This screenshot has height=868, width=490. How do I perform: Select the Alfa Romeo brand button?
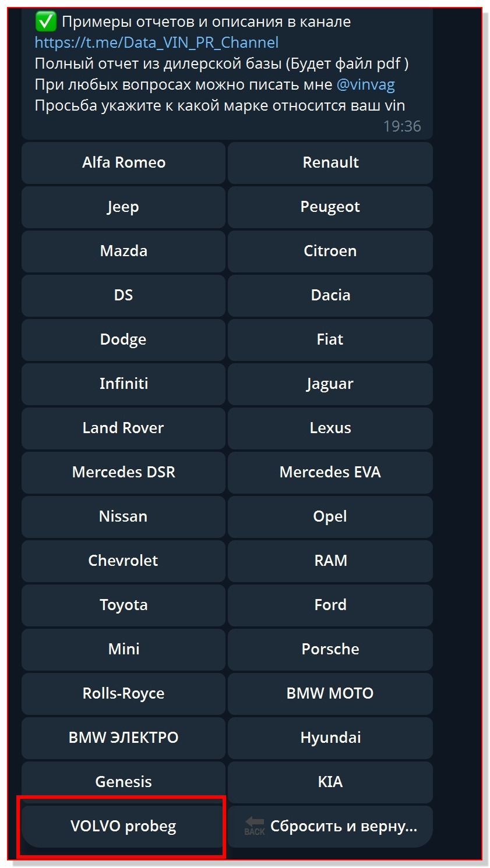pyautogui.click(x=124, y=162)
